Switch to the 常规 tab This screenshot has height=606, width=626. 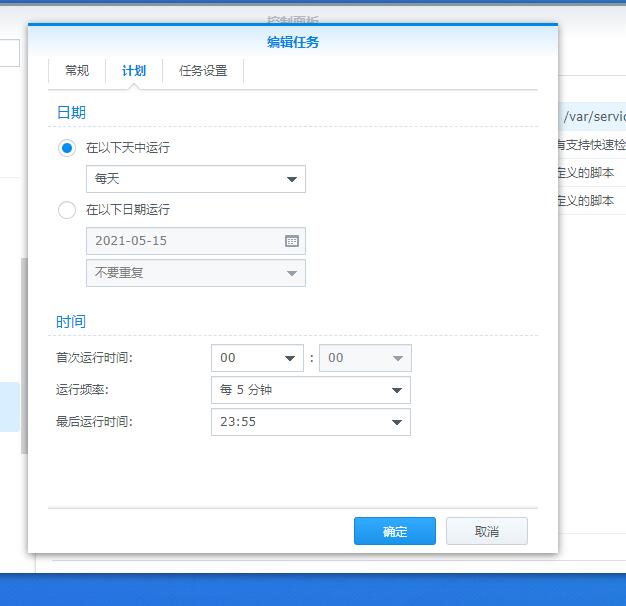click(x=77, y=71)
